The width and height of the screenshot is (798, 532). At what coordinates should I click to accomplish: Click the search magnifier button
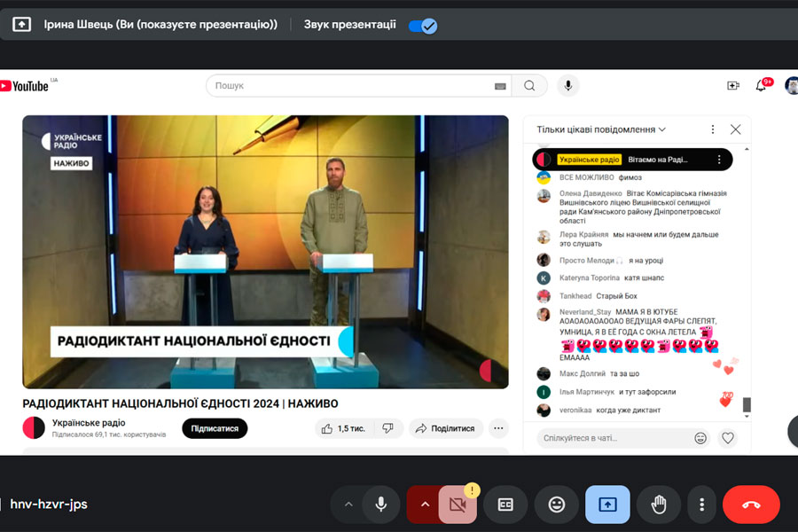click(529, 86)
